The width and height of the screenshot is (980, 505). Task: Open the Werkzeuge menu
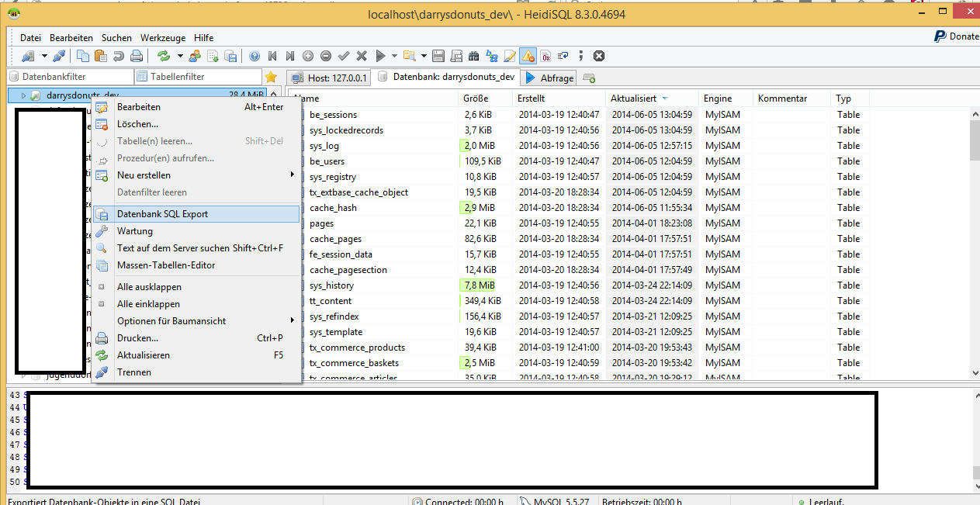coord(163,38)
